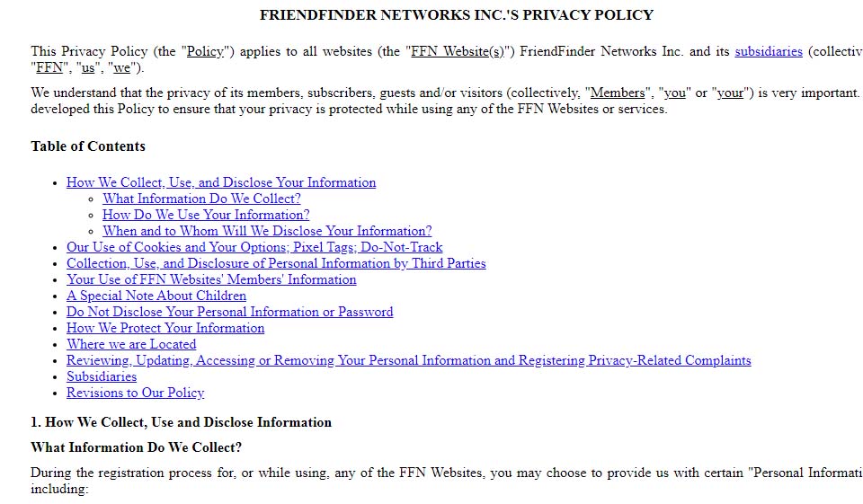Click the subsidiaries link in the intro paragraph
Screen dimensions: 863x504
tap(768, 51)
